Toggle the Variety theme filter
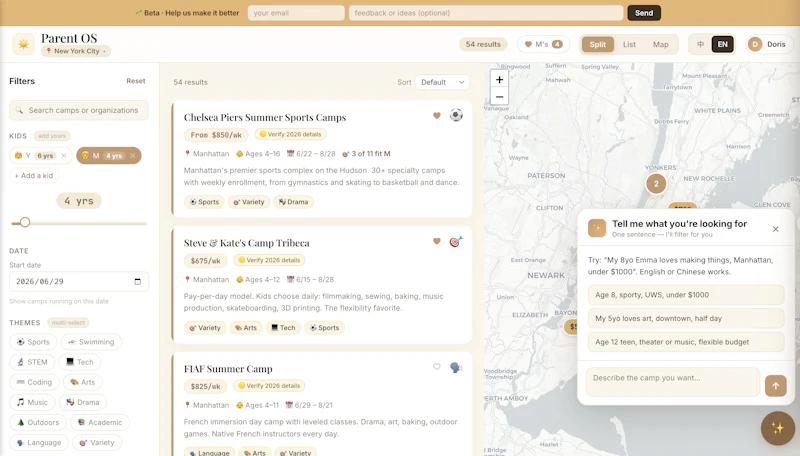The height and width of the screenshot is (456, 800). pyautogui.click(x=97, y=442)
